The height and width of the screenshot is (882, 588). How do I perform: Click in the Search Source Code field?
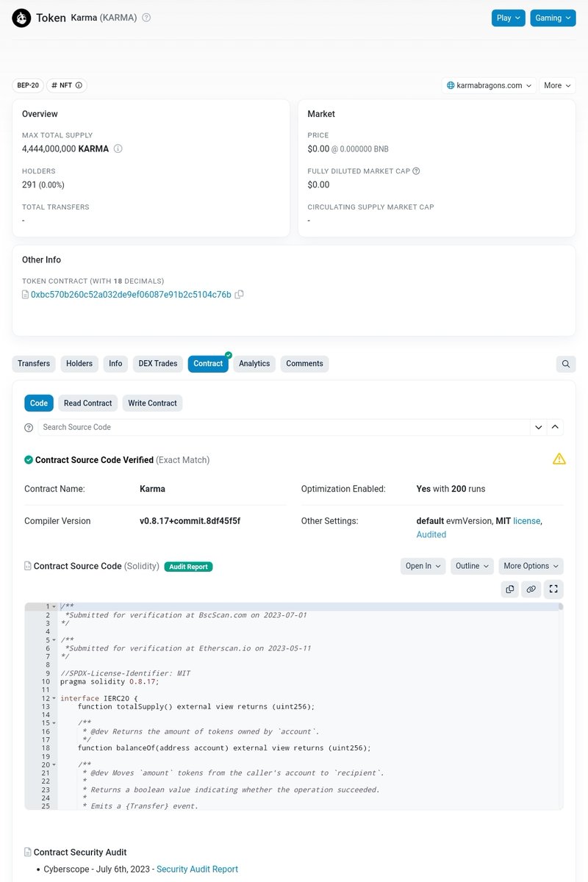284,427
